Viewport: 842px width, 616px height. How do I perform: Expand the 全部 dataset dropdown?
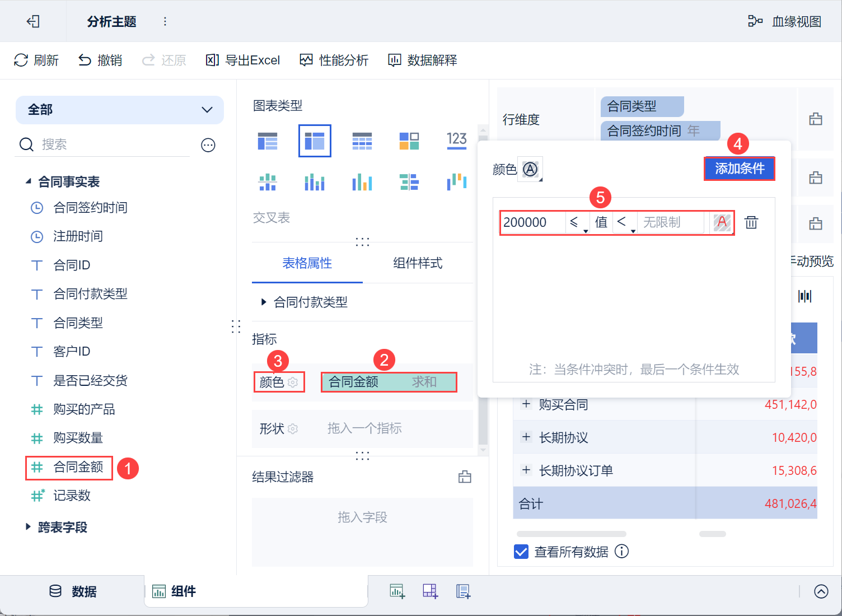coord(120,110)
